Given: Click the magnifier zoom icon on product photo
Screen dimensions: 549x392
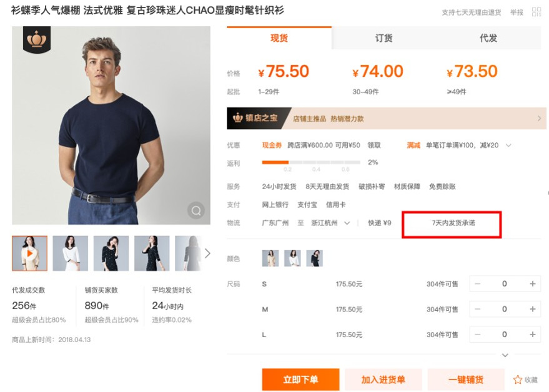Looking at the screenshot, I should pos(197,211).
